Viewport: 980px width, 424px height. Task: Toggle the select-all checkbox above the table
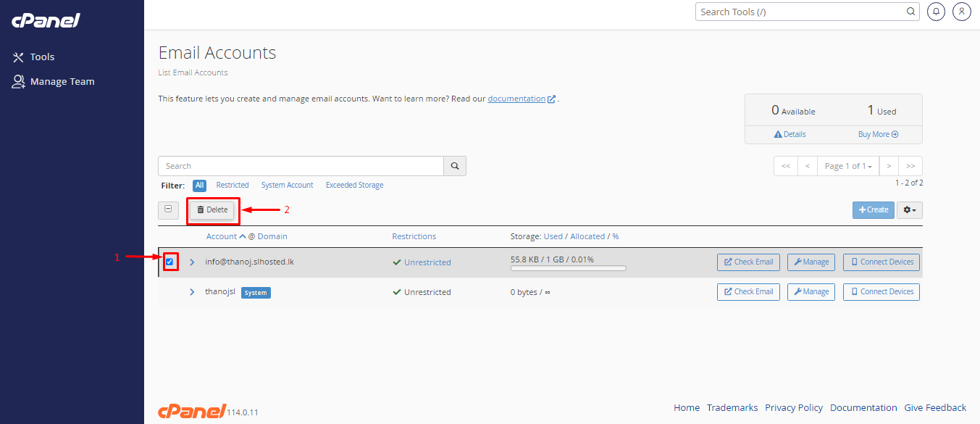click(x=168, y=209)
